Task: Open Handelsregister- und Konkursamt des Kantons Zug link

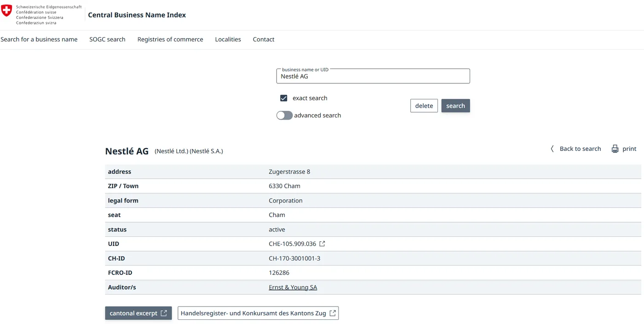Action: (x=258, y=313)
